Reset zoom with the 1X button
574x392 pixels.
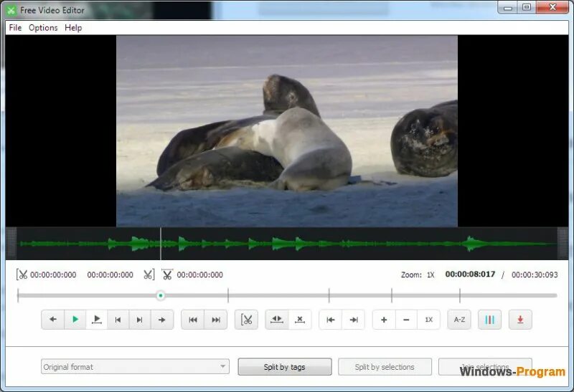(x=428, y=320)
